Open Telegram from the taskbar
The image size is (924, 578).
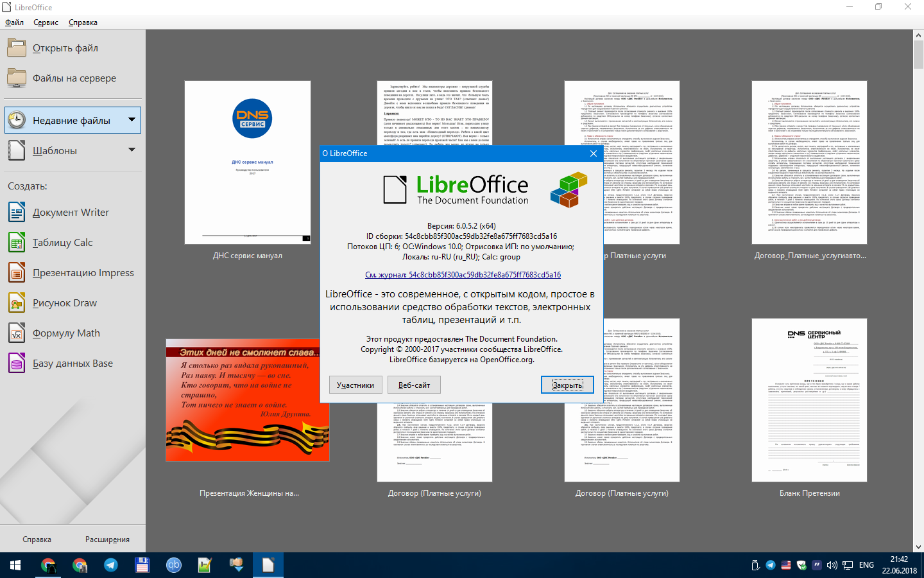point(111,565)
